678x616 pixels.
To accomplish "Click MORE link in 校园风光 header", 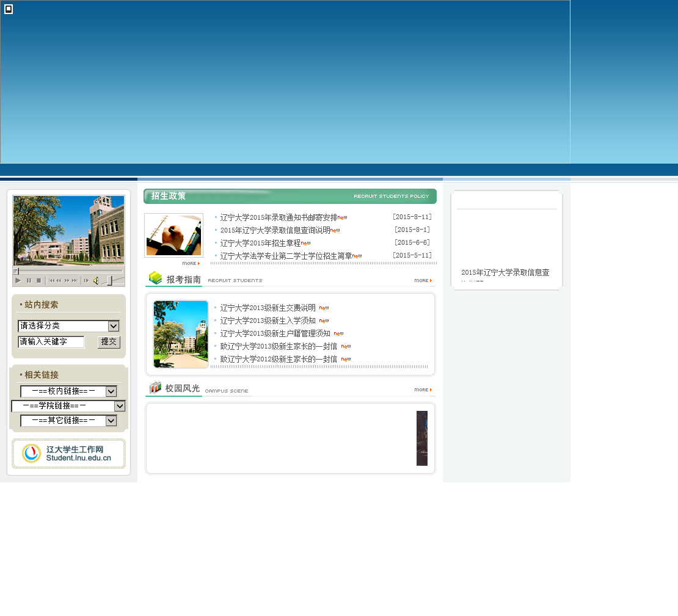I will (423, 390).
